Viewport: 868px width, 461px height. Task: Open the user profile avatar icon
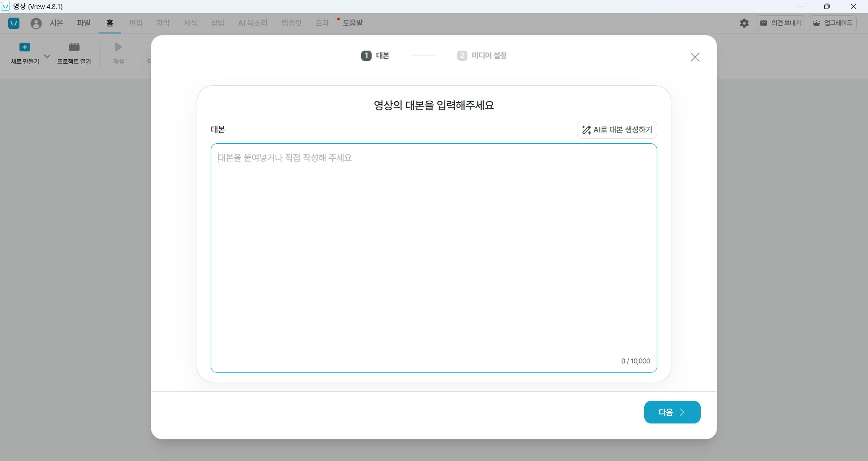pyautogui.click(x=36, y=23)
